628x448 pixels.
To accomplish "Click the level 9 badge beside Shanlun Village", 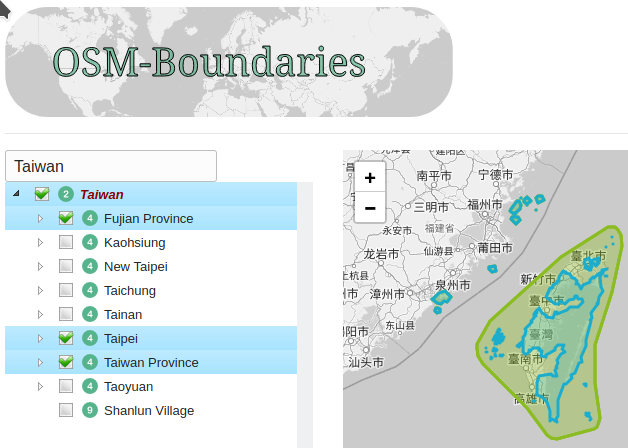I will click(x=90, y=411).
